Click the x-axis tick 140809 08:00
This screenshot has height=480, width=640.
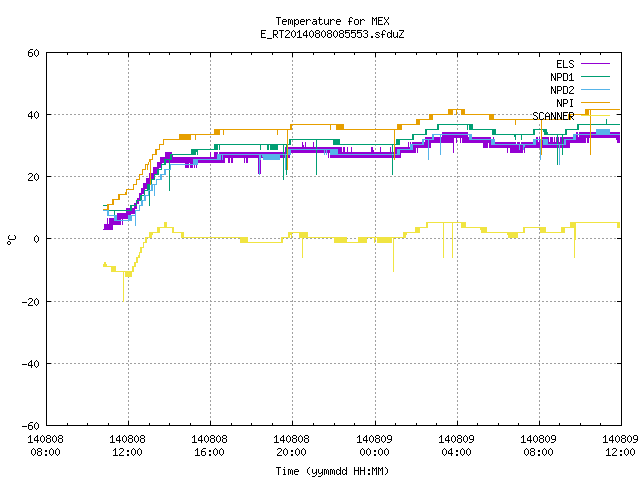tap(538, 446)
